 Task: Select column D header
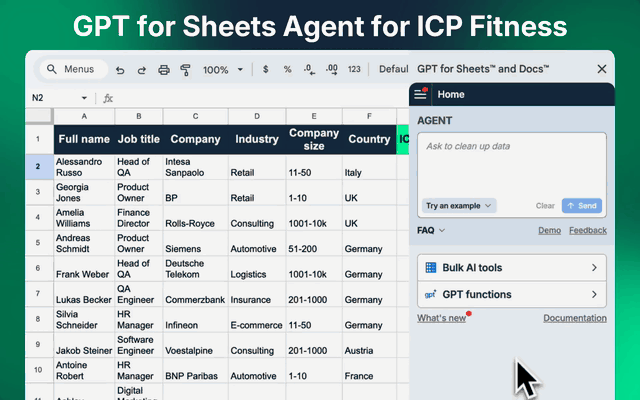click(257, 116)
